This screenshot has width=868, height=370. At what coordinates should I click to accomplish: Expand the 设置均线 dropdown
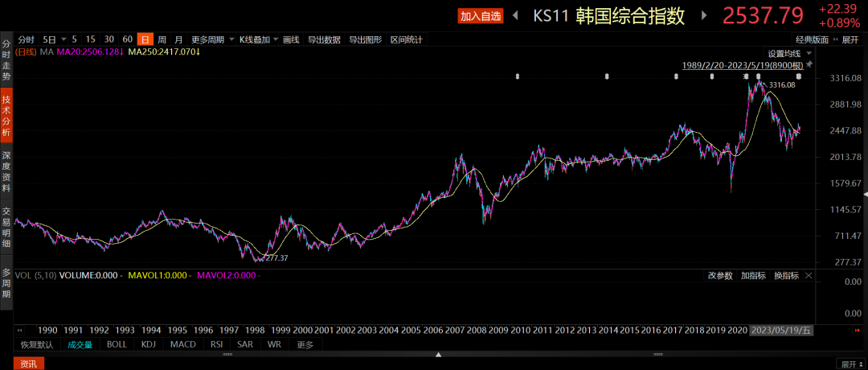pyautogui.click(x=789, y=53)
